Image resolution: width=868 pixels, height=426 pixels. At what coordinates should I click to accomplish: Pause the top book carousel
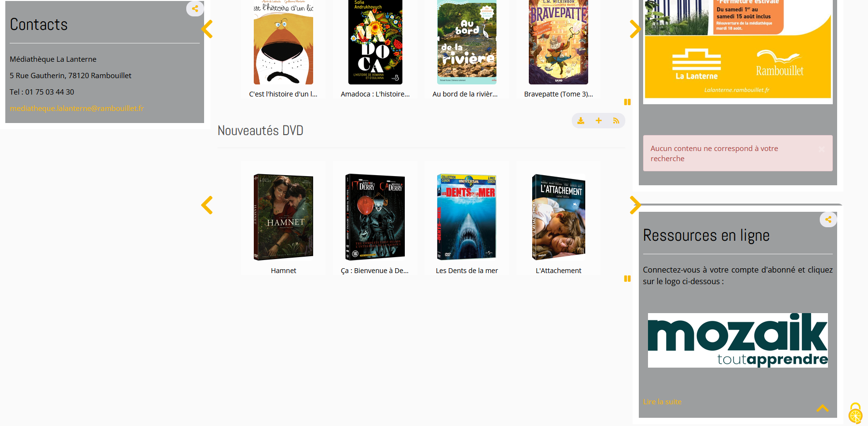627,102
